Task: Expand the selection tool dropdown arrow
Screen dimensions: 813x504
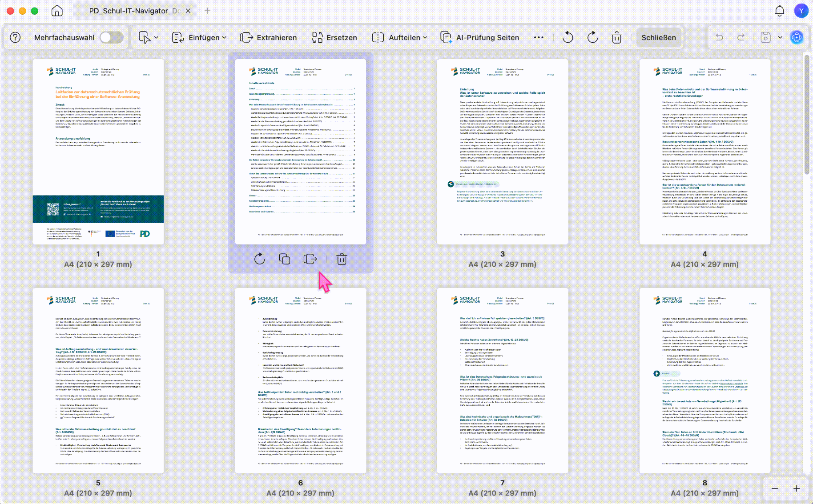Action: pos(156,37)
